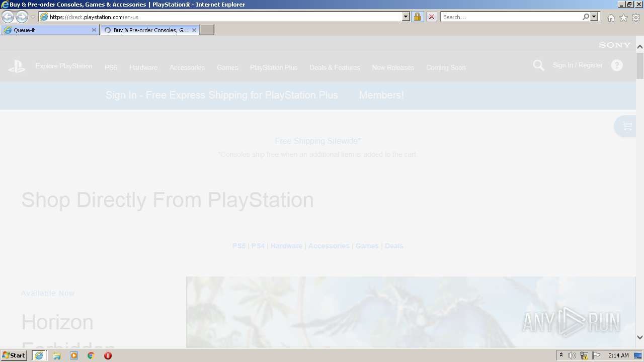This screenshot has width=644, height=362.
Task: Click the security lock icon
Action: pos(417,17)
